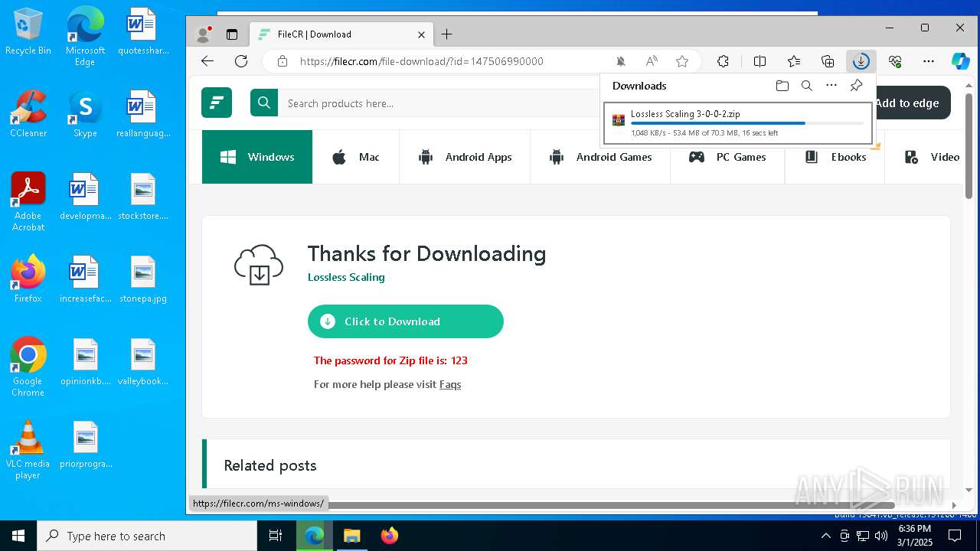Show hidden system tray icons
Image resolution: width=980 pixels, height=551 pixels.
point(825,536)
